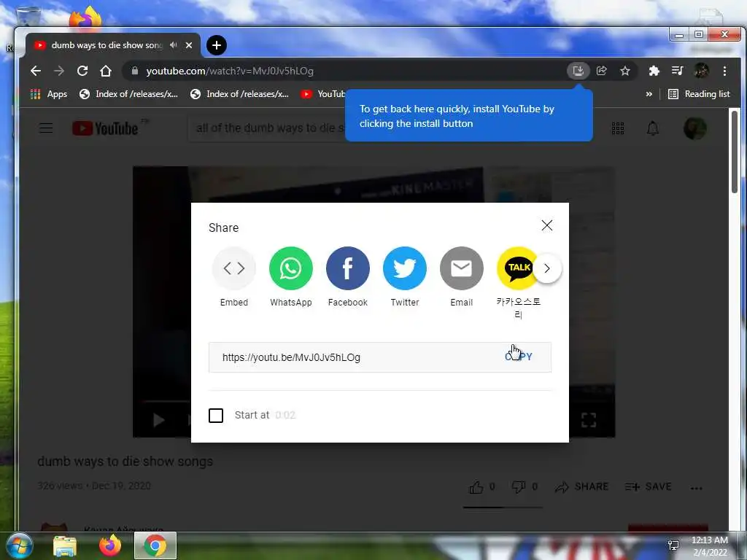
Task: Open Windows Explorer from the taskbar
Action: coord(65,545)
